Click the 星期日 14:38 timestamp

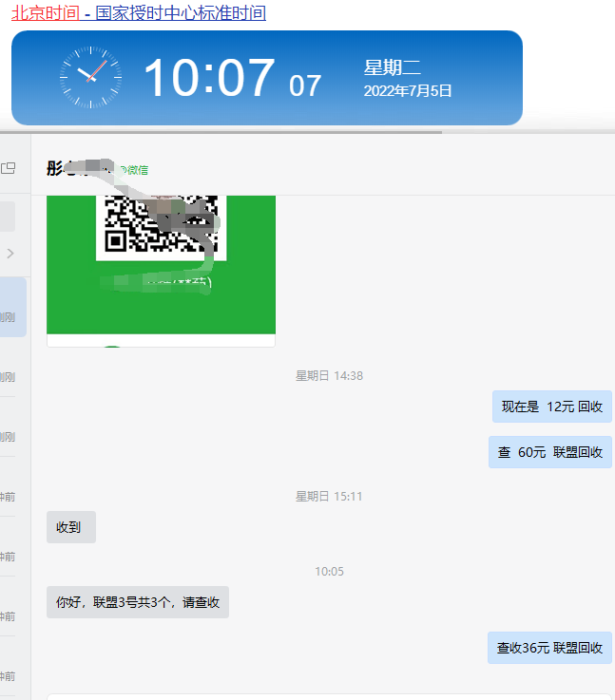tap(328, 376)
